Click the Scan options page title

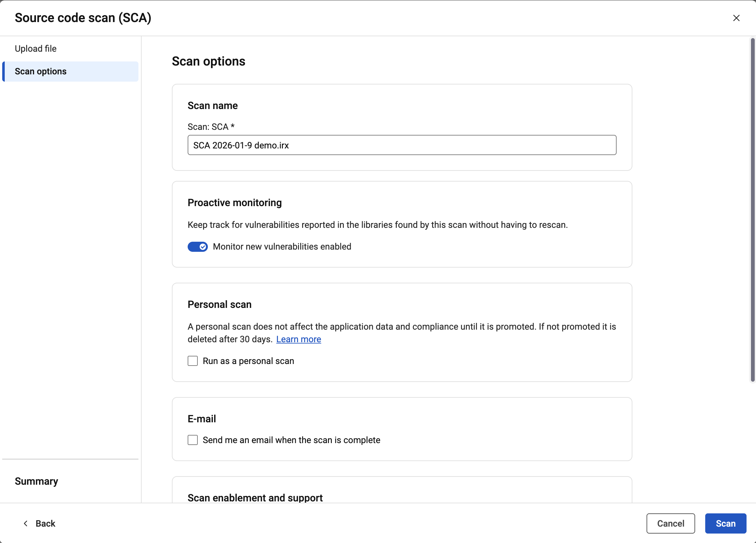coord(208,61)
